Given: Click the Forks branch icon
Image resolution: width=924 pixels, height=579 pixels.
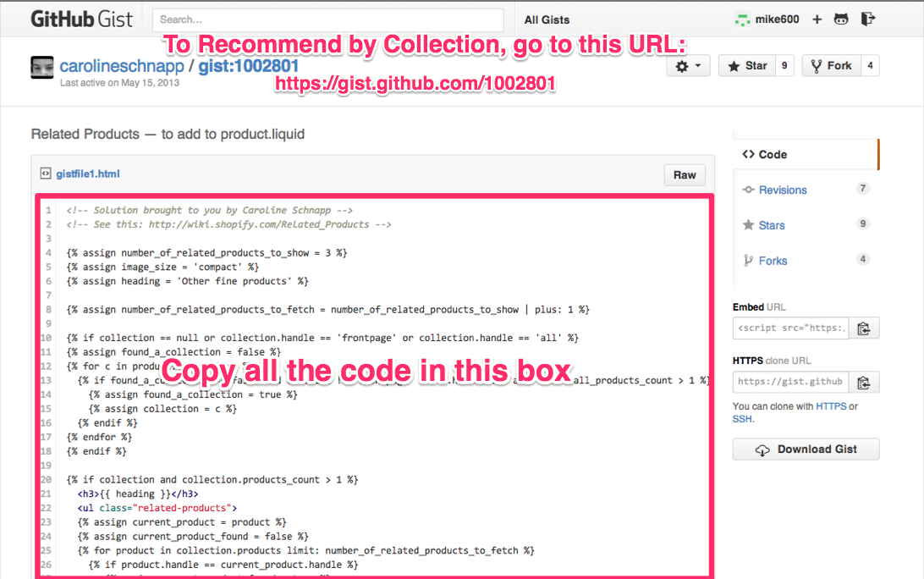Looking at the screenshot, I should coord(748,261).
